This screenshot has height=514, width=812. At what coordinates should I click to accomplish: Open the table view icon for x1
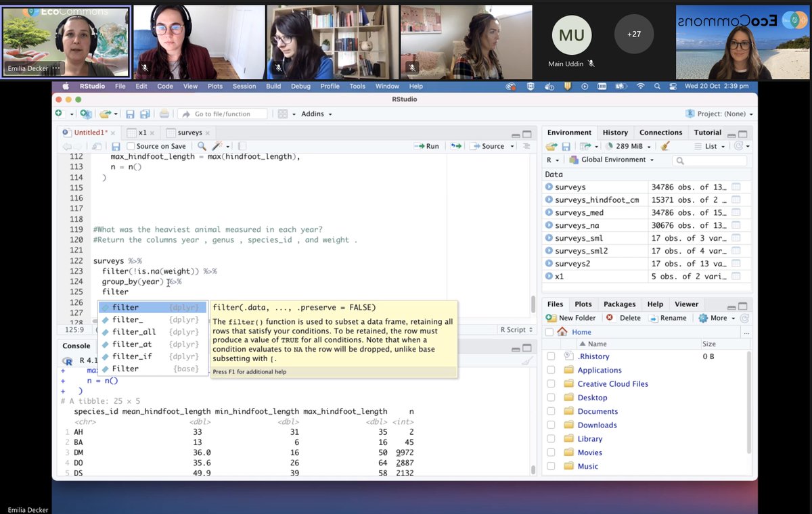(x=736, y=277)
